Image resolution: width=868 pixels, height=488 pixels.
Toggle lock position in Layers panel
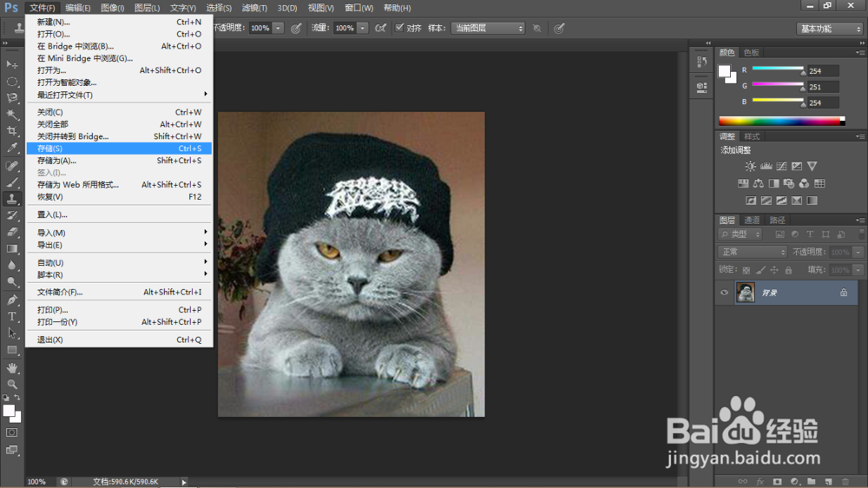click(774, 270)
